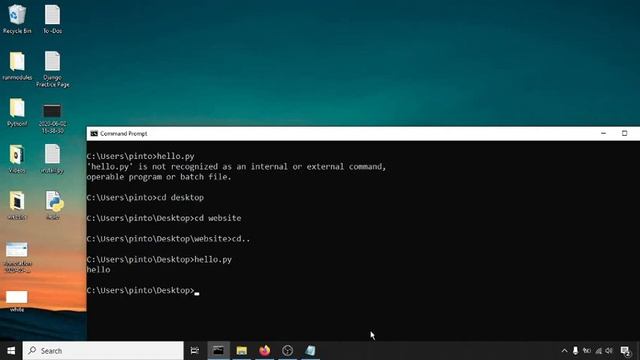Click the 'hello' output line
Viewport: 640px width, 360px height.
[x=98, y=270]
